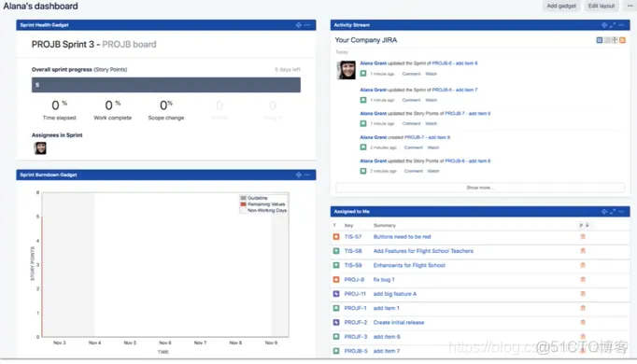Screen dimensions: 637x364
Task: Click the assignee avatar under Assignees in Sprint
Action: coord(40,148)
